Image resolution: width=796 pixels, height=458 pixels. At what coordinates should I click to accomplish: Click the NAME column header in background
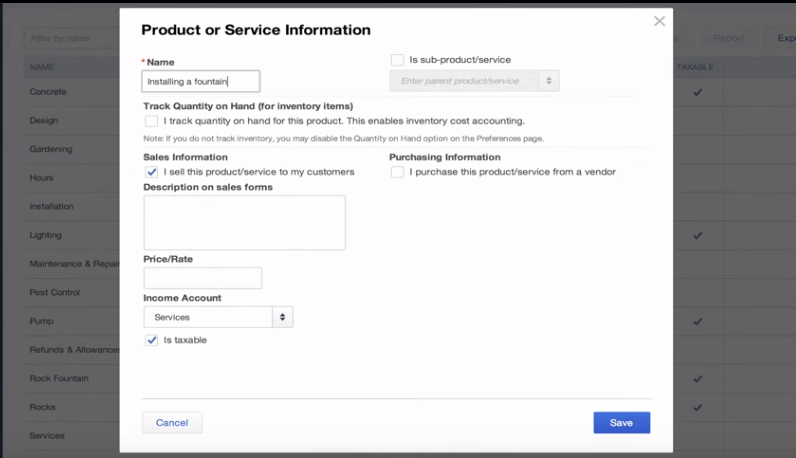pos(42,67)
